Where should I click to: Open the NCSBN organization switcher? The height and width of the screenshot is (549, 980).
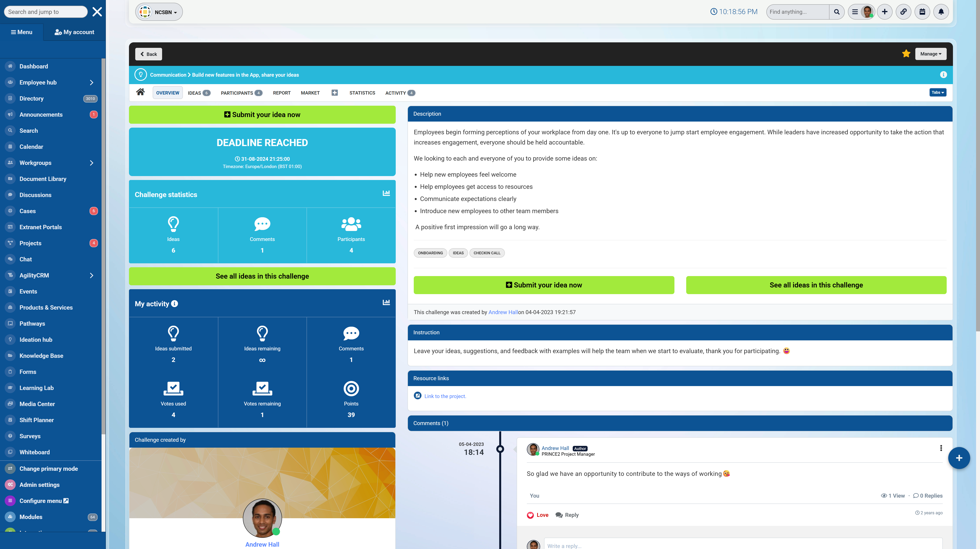[x=159, y=12]
